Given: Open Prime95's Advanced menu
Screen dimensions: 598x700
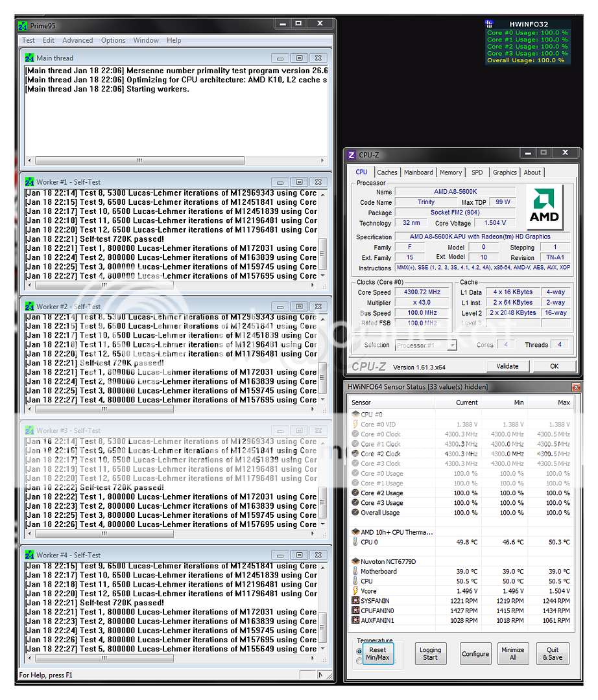Looking at the screenshot, I should pyautogui.click(x=77, y=40).
